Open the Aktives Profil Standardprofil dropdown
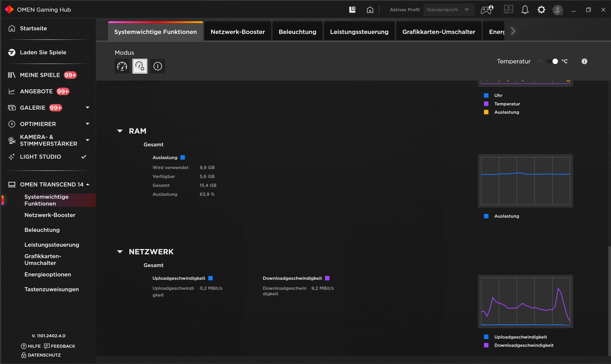This screenshot has height=364, width=611. [x=449, y=10]
